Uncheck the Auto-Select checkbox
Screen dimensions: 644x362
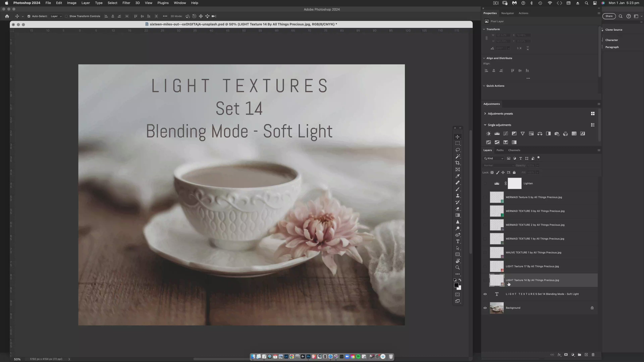coord(29,16)
